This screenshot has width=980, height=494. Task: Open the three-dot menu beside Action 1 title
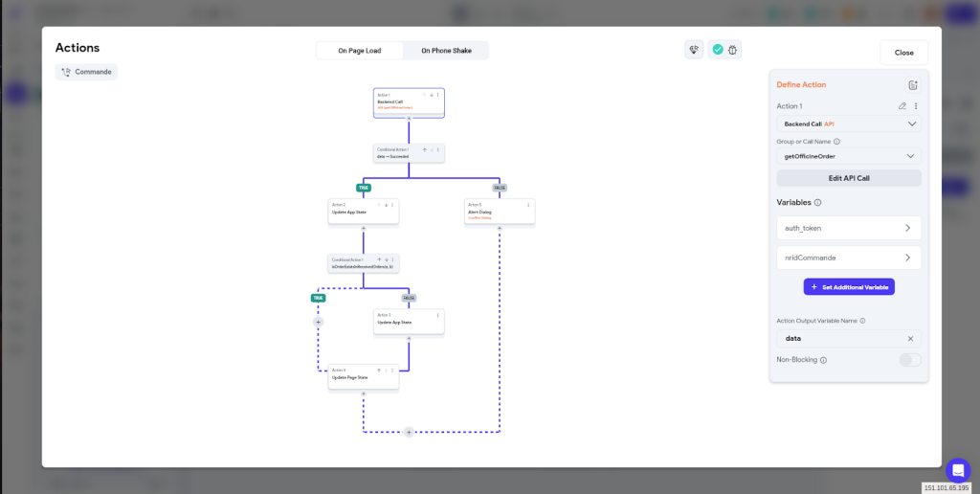[x=916, y=106]
